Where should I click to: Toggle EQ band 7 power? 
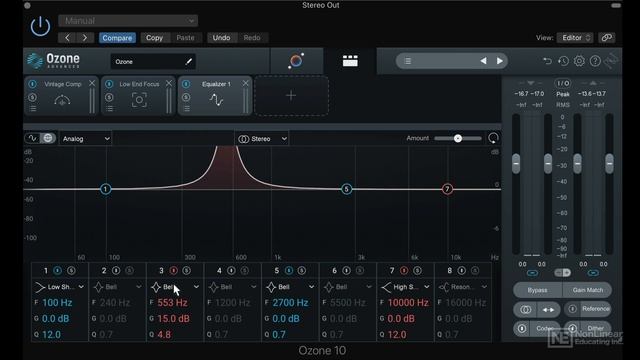404,271
